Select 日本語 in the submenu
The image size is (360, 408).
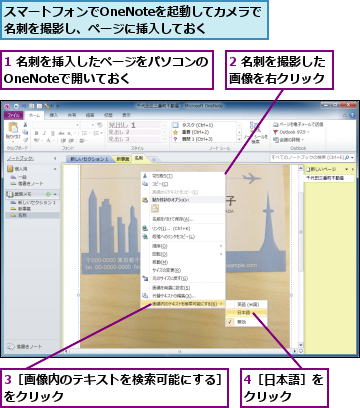pos(246,313)
